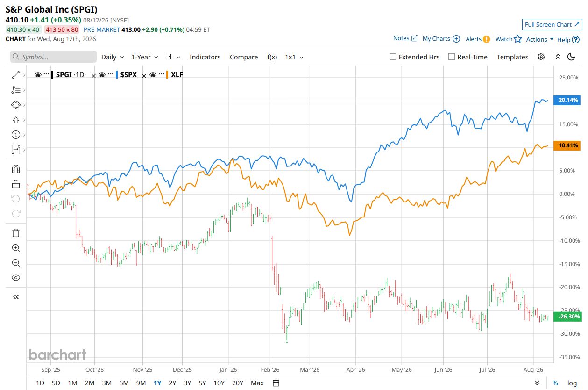
Task: Open Alerts notification icon
Action: coord(486,39)
